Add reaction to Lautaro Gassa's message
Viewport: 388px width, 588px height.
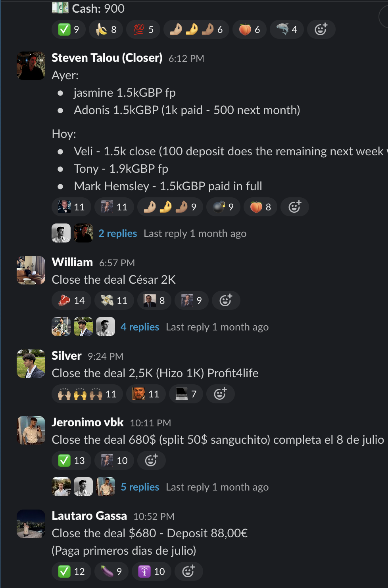(x=188, y=571)
